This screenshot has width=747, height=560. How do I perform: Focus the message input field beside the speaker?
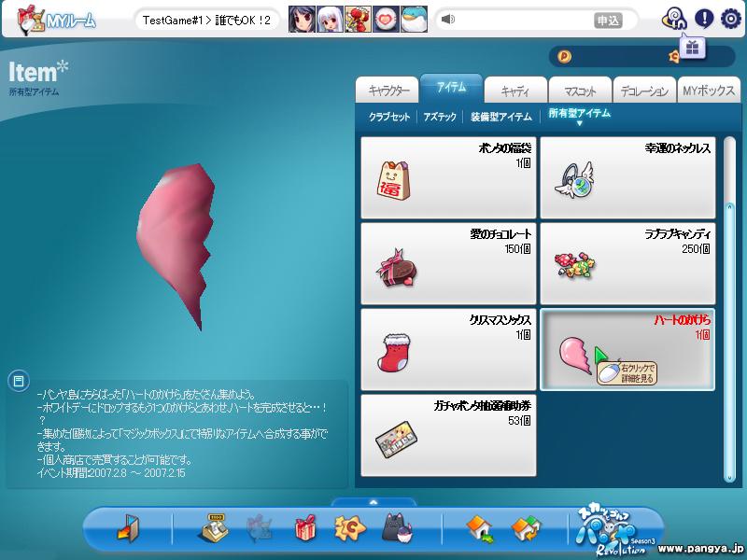pyautogui.click(x=524, y=20)
